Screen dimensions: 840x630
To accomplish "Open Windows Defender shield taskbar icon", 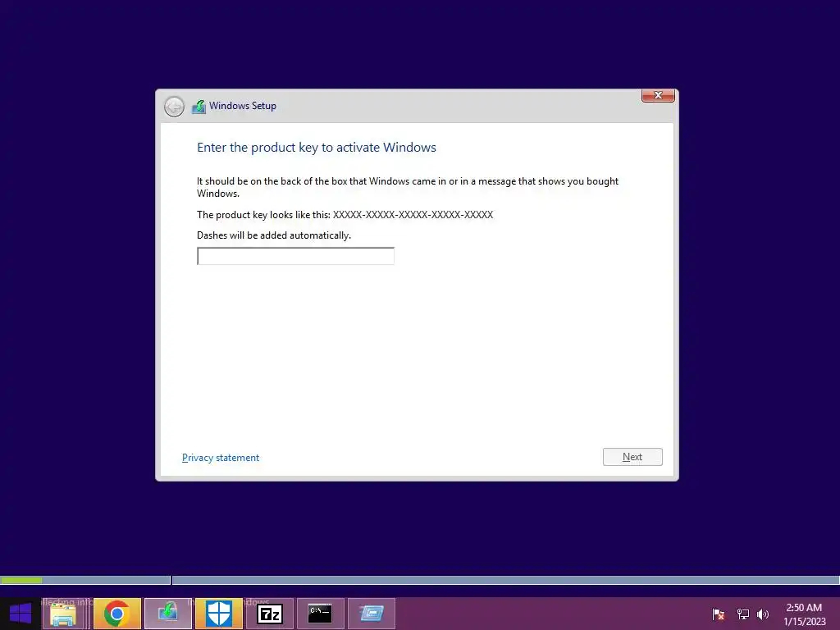I will [218, 614].
